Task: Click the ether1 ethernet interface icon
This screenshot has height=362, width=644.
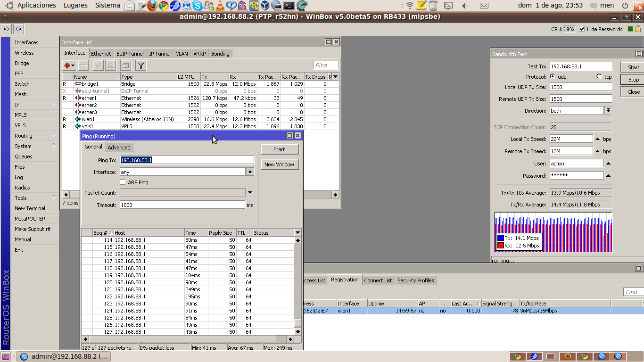Action: 78,98
